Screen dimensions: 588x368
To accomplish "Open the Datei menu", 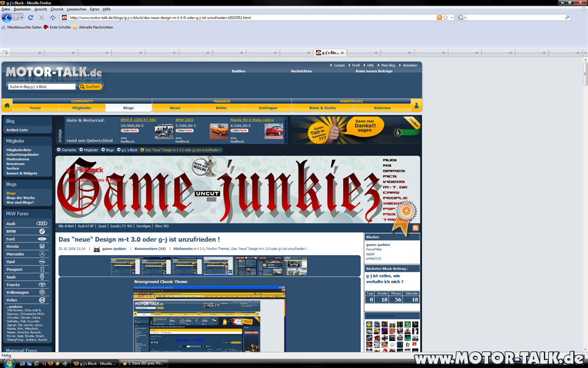I will [x=6, y=9].
